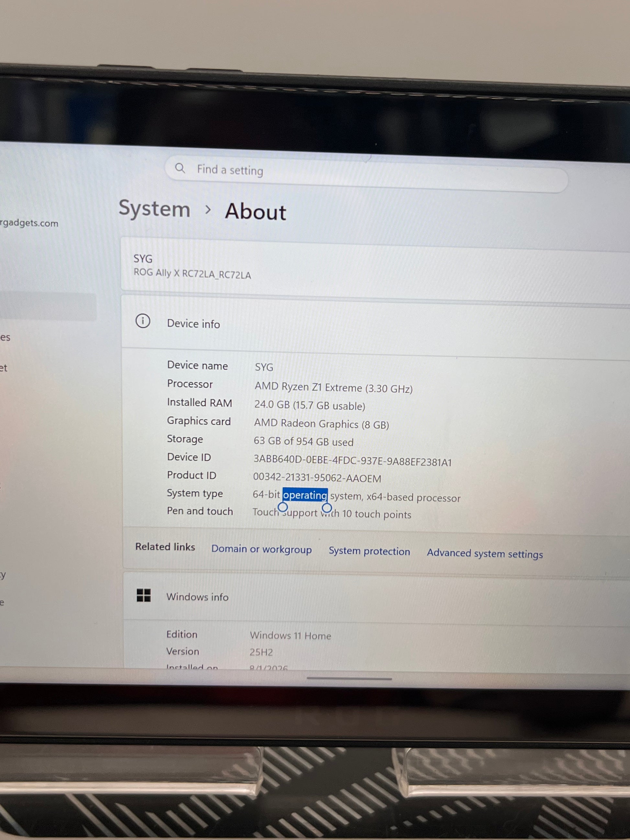Click the Windows 11 Home edition text
630x840 pixels.
tap(290, 636)
